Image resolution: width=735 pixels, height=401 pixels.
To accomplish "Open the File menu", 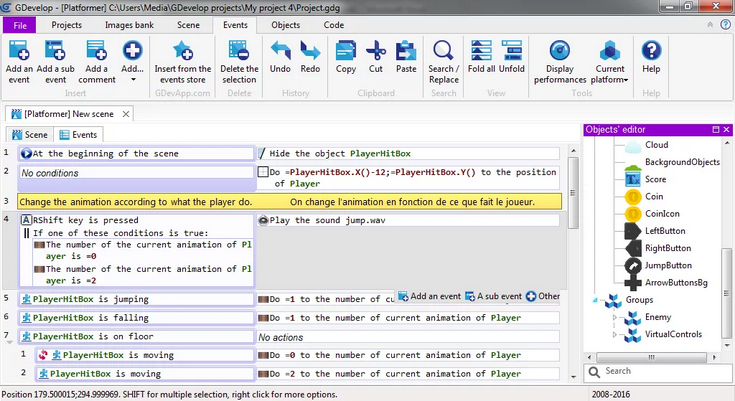I will click(19, 24).
